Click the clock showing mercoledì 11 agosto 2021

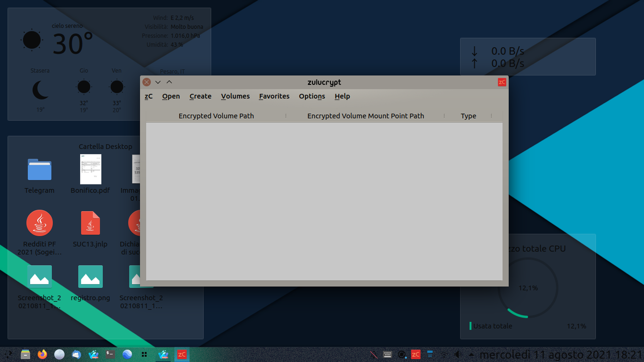pos(560,354)
